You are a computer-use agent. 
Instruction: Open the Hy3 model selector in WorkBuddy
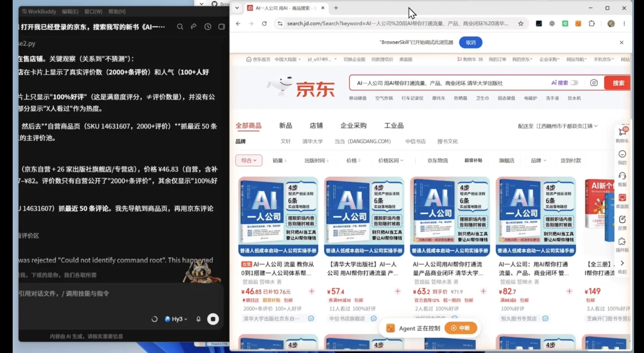[176, 319]
